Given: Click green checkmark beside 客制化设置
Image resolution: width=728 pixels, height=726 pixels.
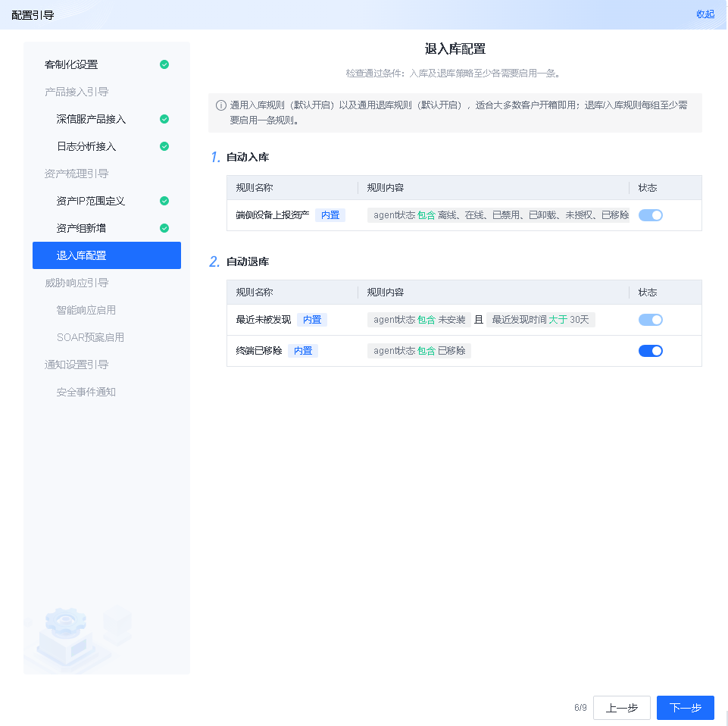Looking at the screenshot, I should click(x=164, y=65).
